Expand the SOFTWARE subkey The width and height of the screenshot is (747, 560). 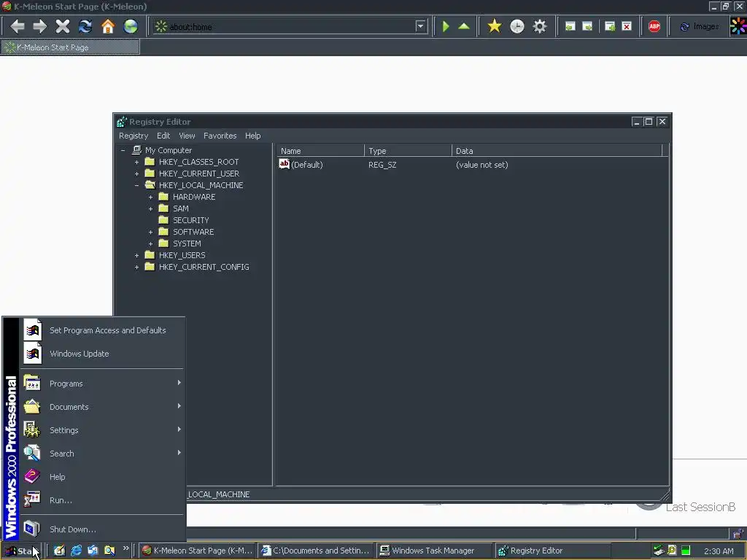150,232
